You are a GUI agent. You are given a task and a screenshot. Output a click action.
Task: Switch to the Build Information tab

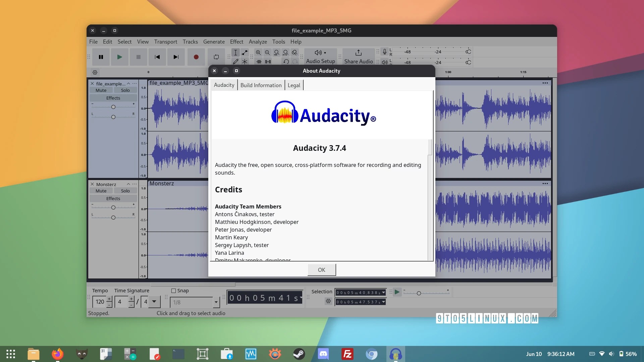[261, 85]
